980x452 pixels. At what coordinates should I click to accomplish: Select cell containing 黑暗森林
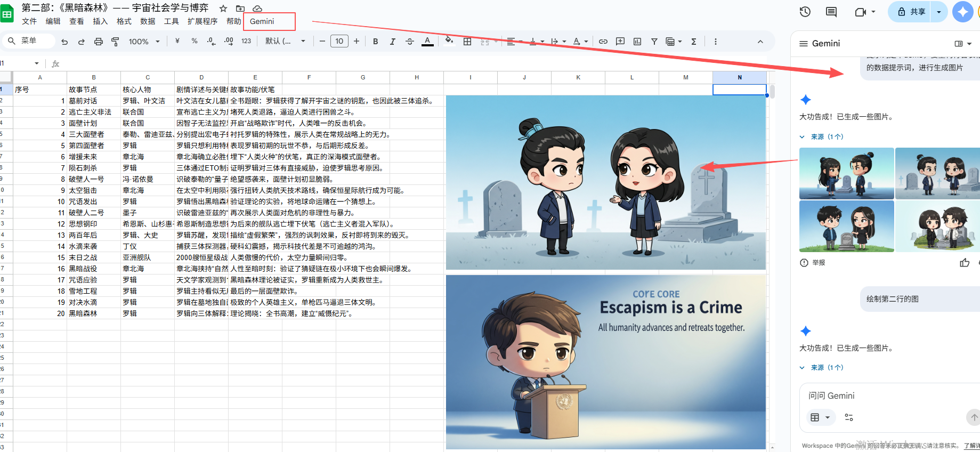click(94, 313)
